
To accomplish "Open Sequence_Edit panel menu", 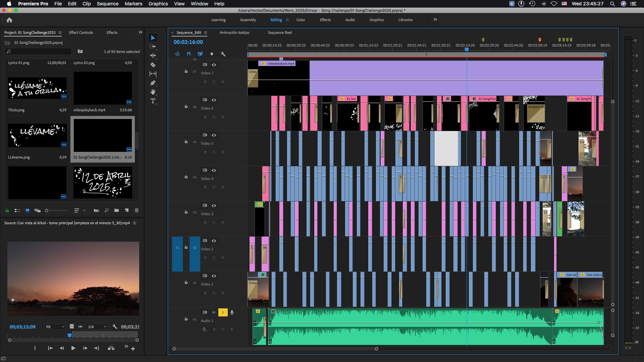I will coord(206,33).
